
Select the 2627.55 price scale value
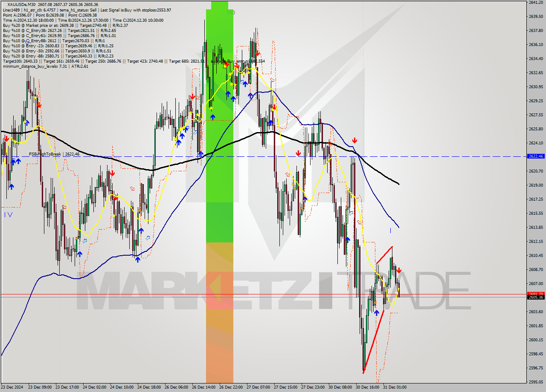(x=535, y=115)
